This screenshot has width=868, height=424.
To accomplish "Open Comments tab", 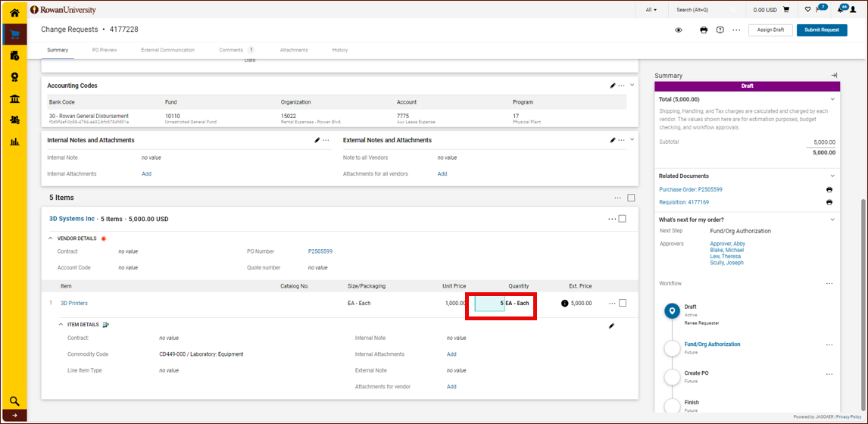I will (x=236, y=50).
